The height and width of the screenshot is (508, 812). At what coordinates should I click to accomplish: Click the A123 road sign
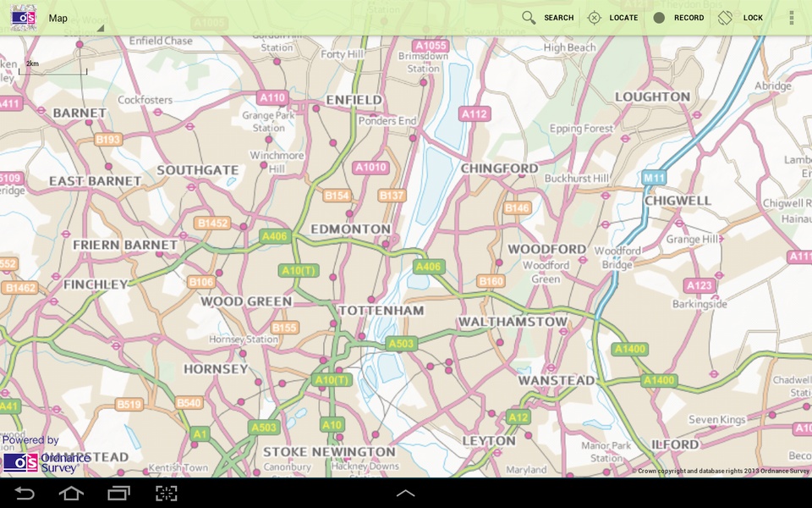tap(700, 285)
